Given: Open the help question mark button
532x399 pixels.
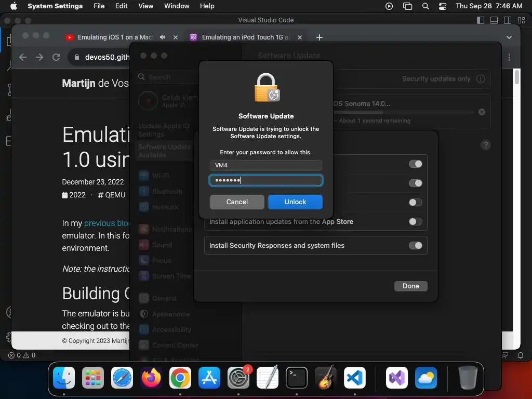Looking at the screenshot, I should (486, 145).
